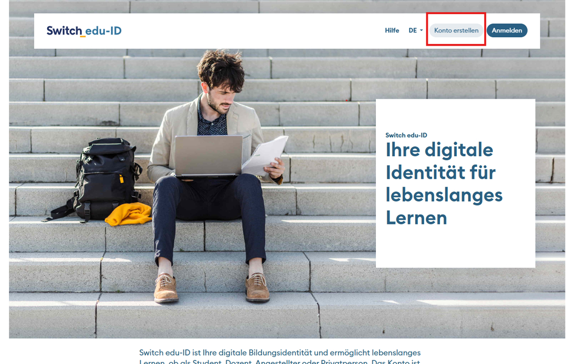Click the Switch edu-ID logo

(84, 31)
